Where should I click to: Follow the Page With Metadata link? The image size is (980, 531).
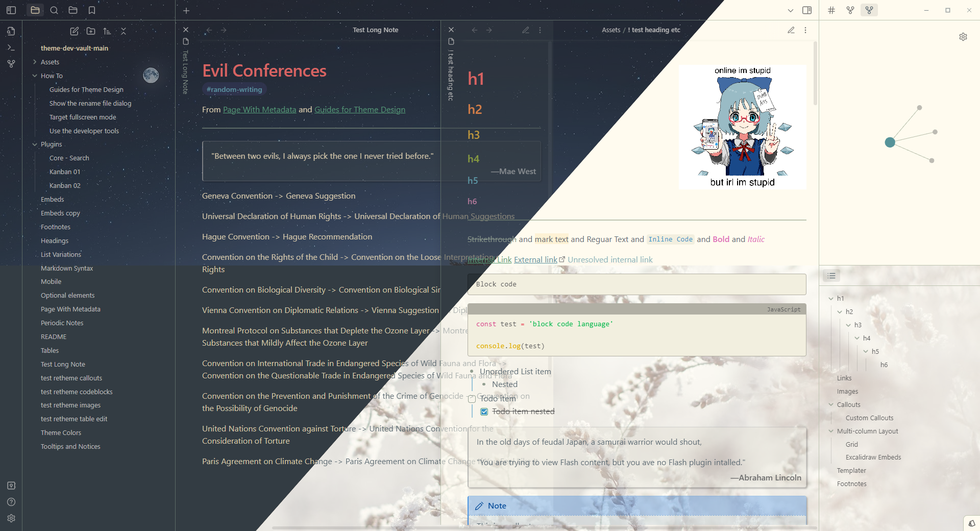pyautogui.click(x=259, y=110)
